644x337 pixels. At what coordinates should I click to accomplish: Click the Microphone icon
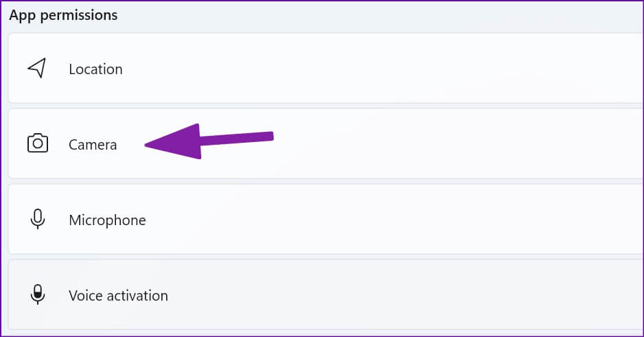37,220
